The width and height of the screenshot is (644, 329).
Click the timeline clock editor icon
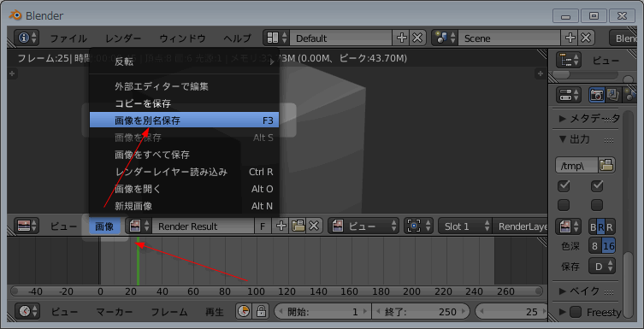[27, 312]
